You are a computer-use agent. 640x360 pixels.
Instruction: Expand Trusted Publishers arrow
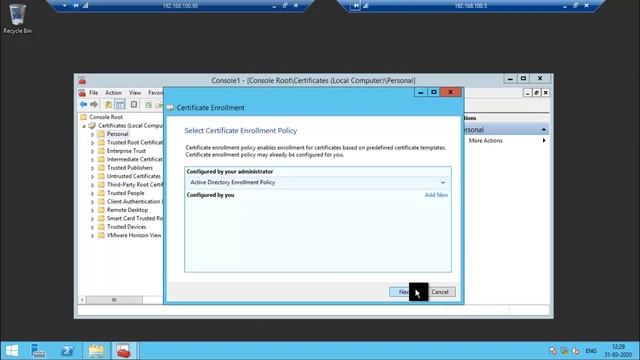[x=92, y=168]
